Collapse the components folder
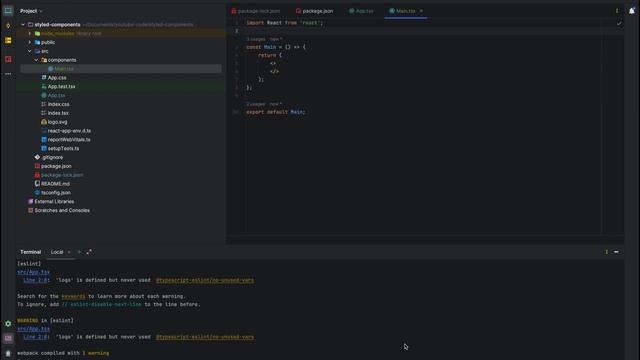 coord(36,60)
